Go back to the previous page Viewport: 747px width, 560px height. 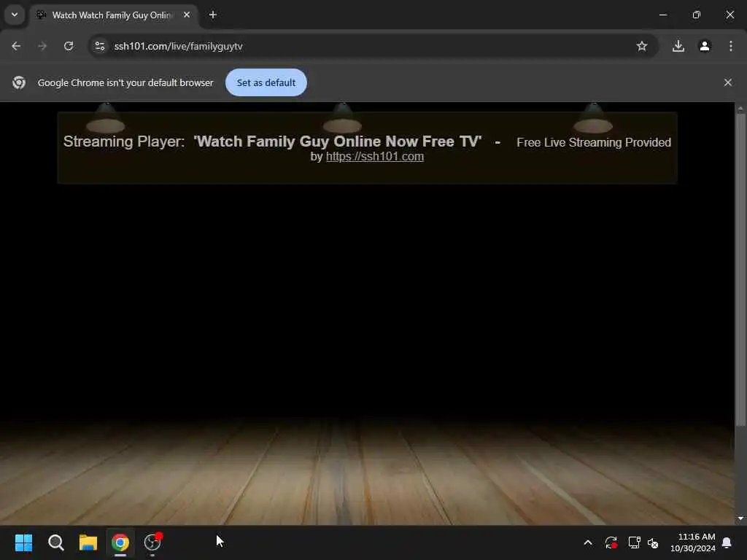[x=16, y=46]
